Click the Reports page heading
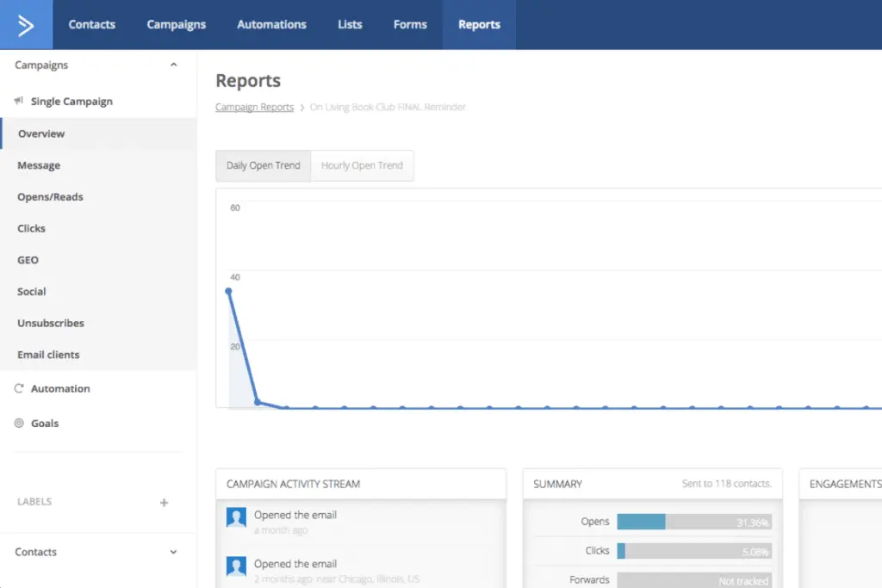Screen dimensions: 882x588 [x=248, y=80]
